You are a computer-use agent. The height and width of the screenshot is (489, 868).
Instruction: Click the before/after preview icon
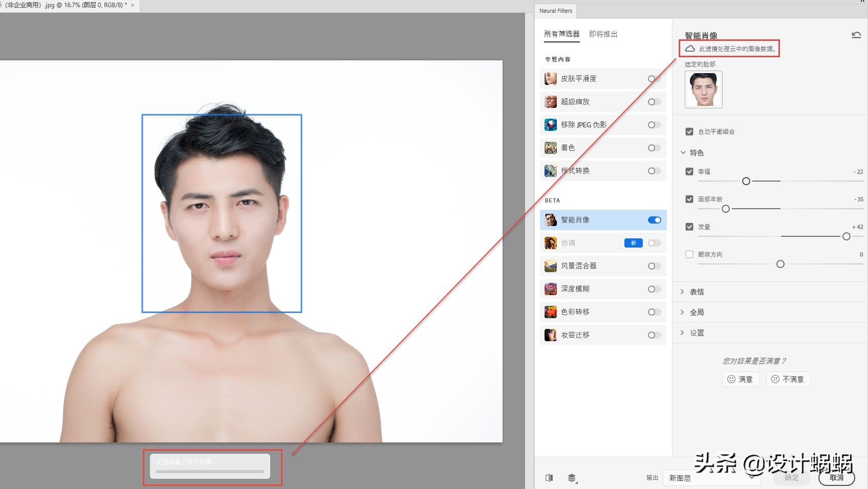549,478
